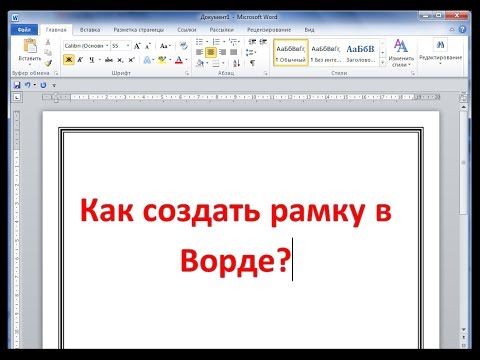Screen dimensions: 480x360
Task: Click the Редактирование binoculars button
Action: pyautogui.click(x=440, y=51)
